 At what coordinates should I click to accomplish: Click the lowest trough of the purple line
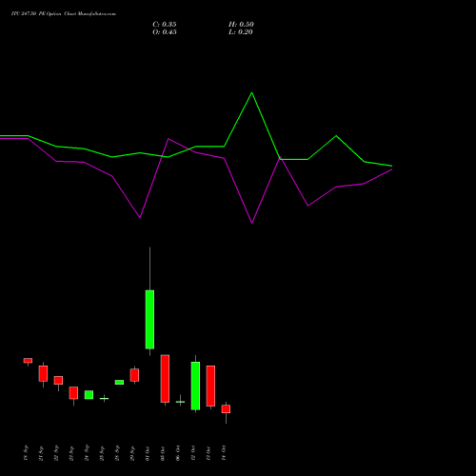(252, 223)
